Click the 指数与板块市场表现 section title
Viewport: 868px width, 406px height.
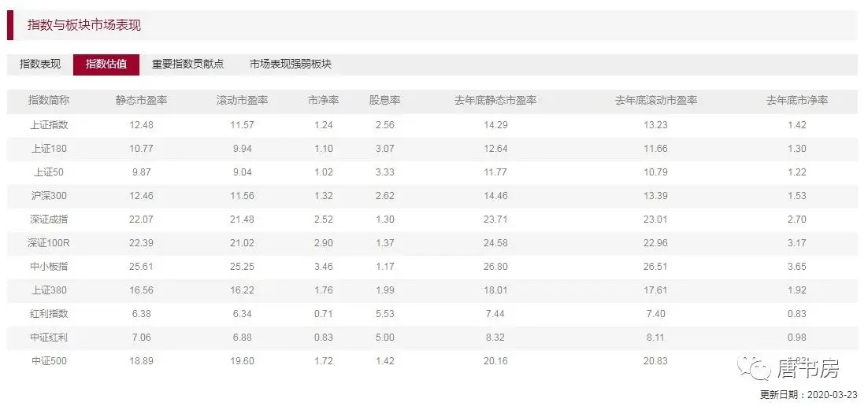tap(84, 25)
